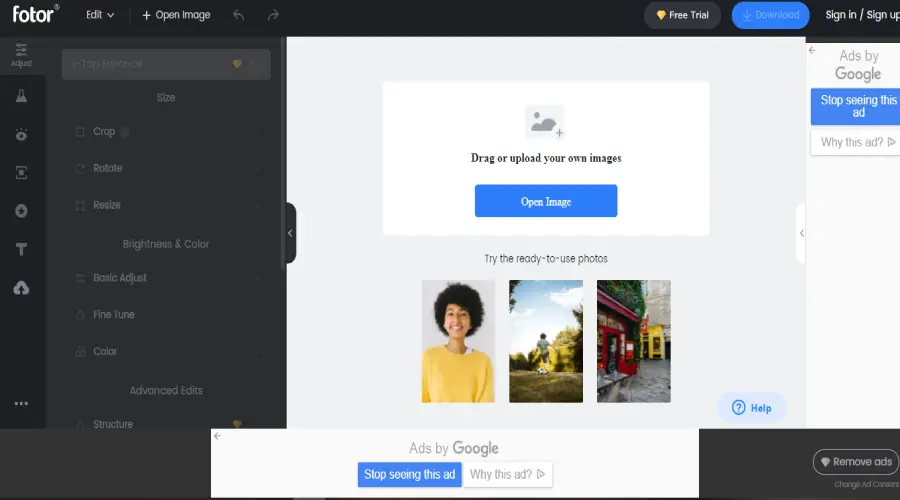Click Remove ads button

856,462
